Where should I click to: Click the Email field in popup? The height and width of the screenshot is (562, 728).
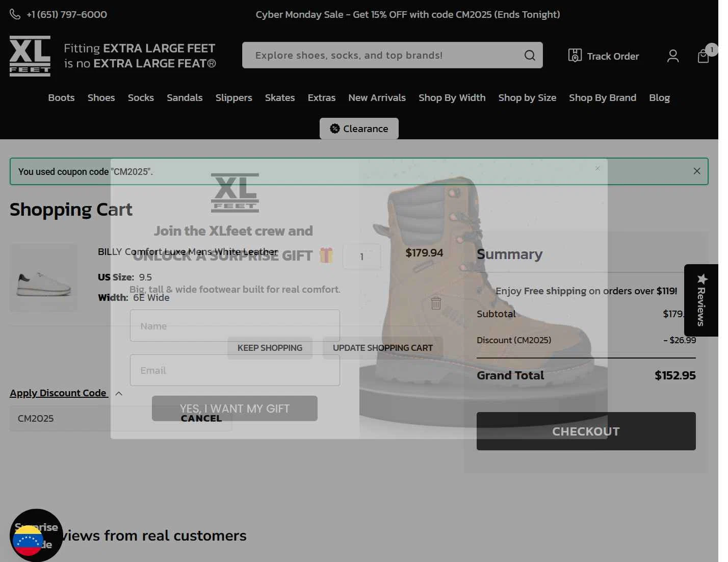point(235,370)
